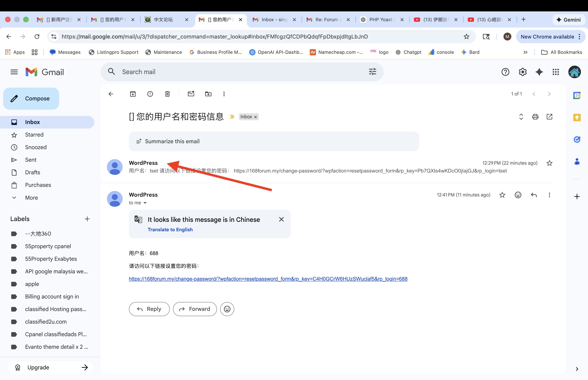The height and width of the screenshot is (380, 588).
Task: Toggle the main menu hamburger icon
Action: [x=14, y=72]
